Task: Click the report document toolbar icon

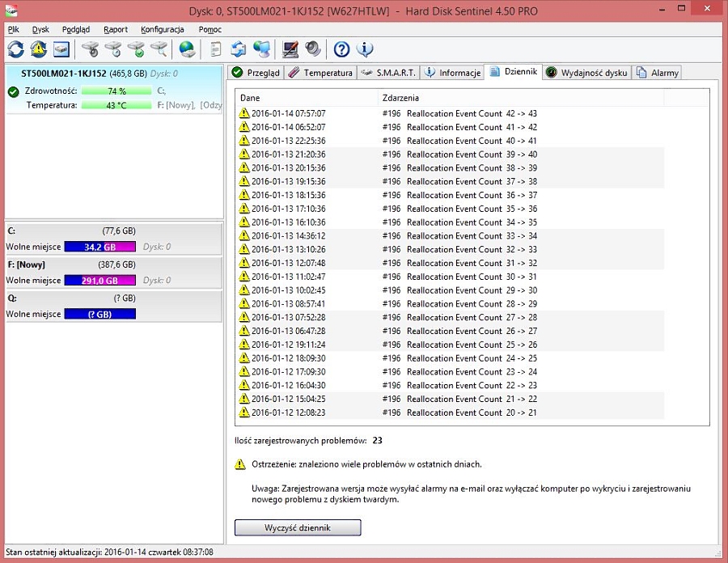Action: (215, 49)
